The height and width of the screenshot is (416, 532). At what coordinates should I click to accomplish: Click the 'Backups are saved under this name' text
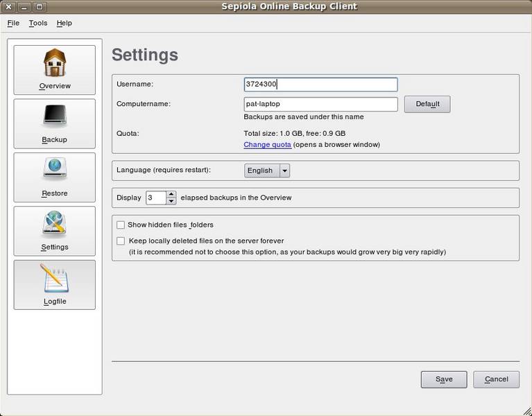304,116
